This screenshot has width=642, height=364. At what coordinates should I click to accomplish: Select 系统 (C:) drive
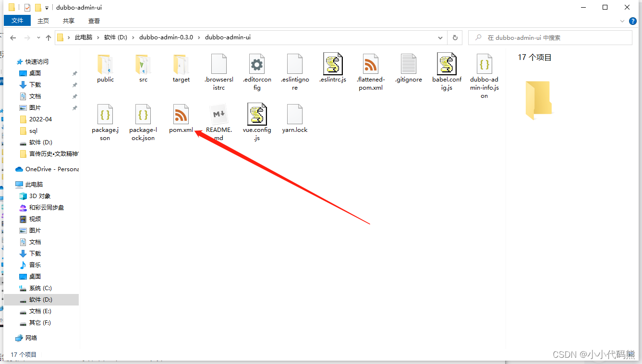40,288
